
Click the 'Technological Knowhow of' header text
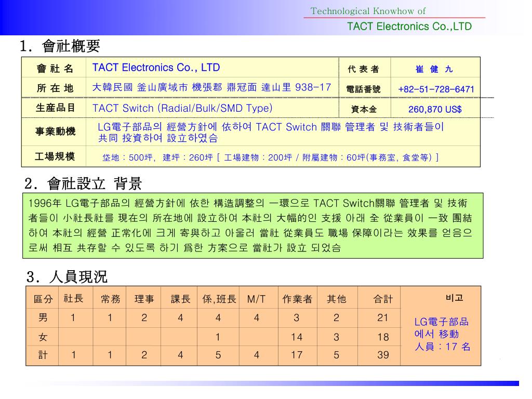(367, 11)
